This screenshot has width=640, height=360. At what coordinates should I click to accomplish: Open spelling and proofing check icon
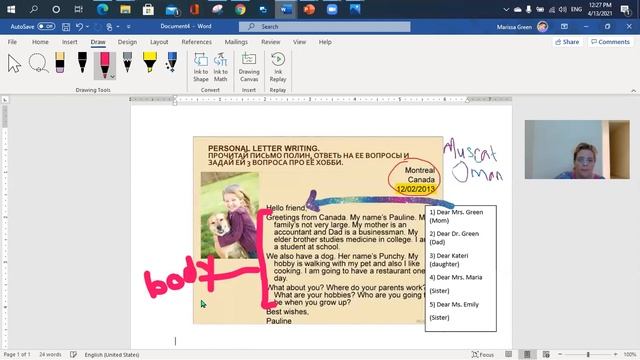[x=73, y=354]
